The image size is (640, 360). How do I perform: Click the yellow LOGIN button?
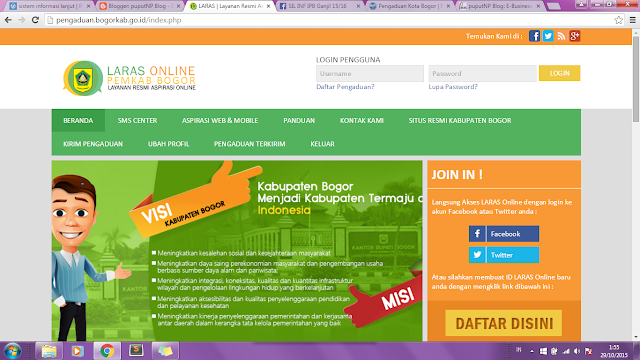559,73
